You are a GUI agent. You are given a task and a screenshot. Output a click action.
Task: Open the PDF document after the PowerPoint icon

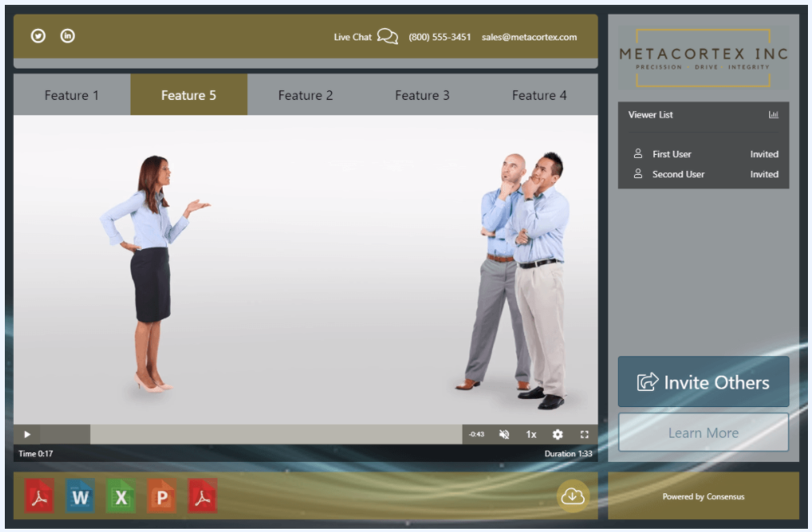pos(202,497)
